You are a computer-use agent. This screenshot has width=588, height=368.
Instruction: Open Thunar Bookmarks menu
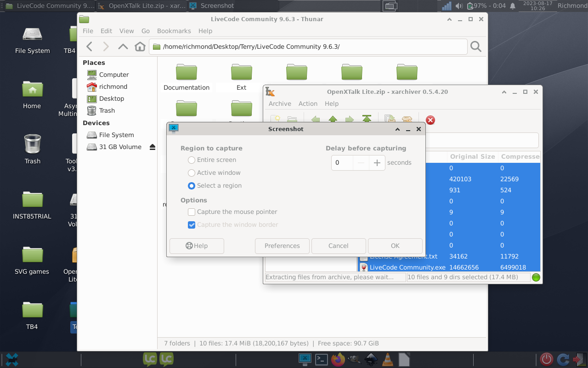coord(174,31)
